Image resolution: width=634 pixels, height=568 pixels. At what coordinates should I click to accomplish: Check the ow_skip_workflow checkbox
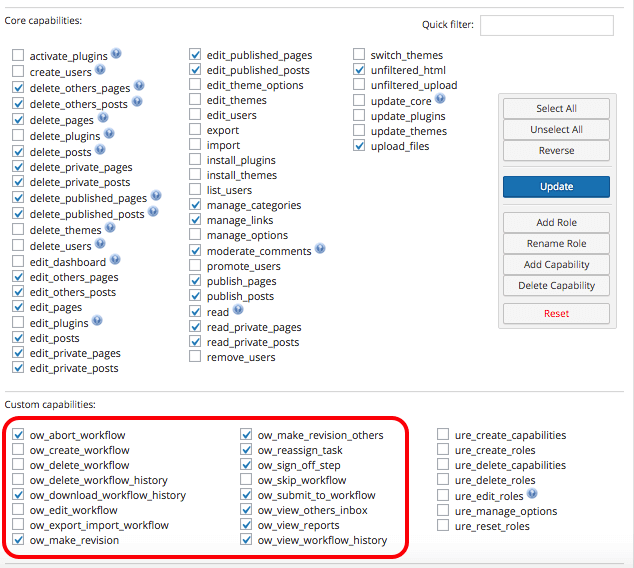246,479
